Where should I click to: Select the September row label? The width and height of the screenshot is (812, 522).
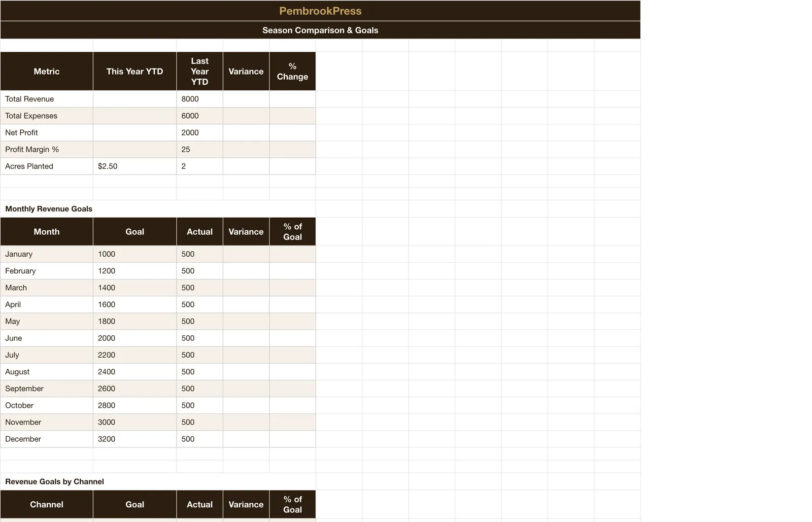pyautogui.click(x=47, y=388)
